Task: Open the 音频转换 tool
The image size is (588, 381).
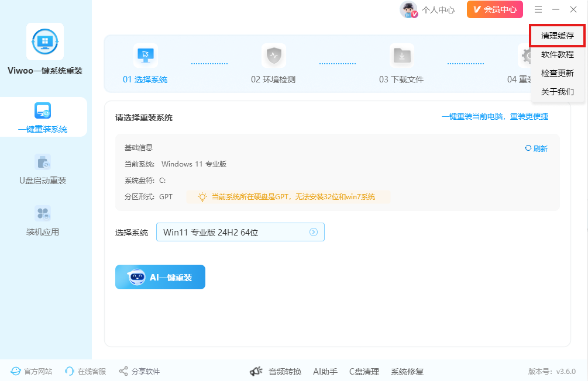Action: point(285,372)
